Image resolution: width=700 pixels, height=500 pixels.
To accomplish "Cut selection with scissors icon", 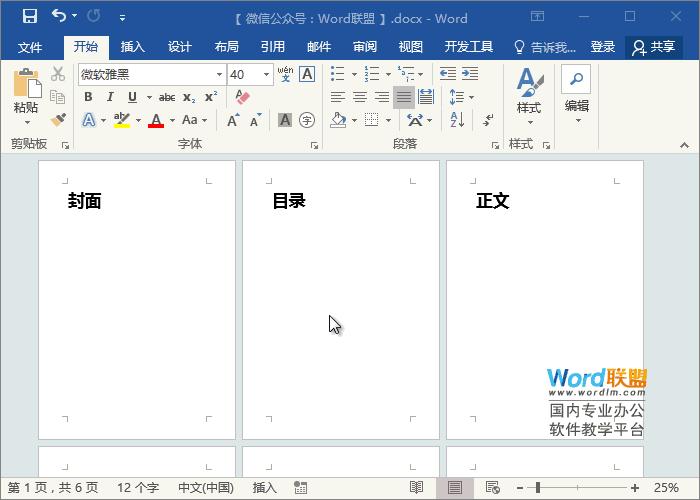I will click(x=58, y=74).
